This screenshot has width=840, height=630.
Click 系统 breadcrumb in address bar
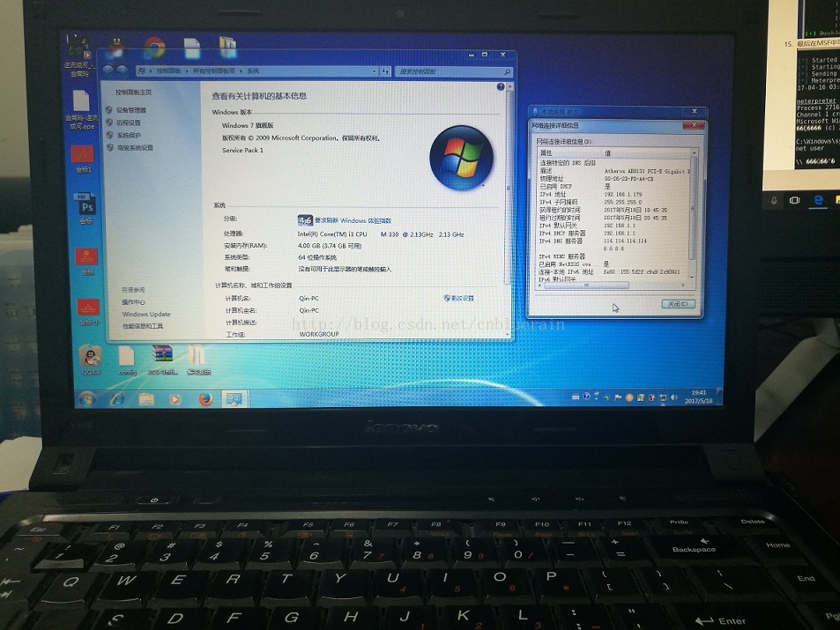tap(253, 70)
